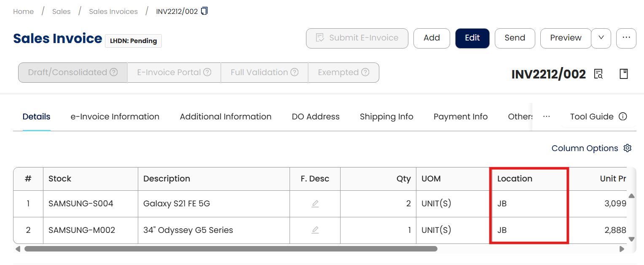
Task: Open the more actions ellipsis button
Action: pyautogui.click(x=626, y=38)
